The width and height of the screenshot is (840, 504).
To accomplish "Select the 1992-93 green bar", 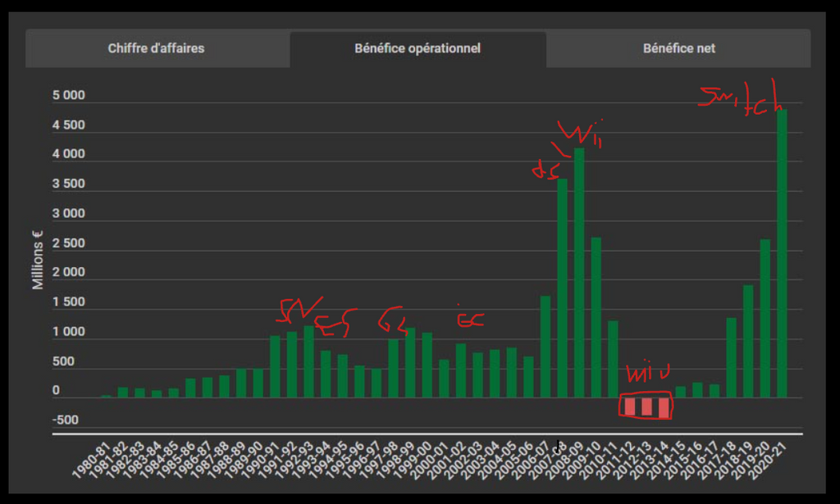I will tap(309, 362).
